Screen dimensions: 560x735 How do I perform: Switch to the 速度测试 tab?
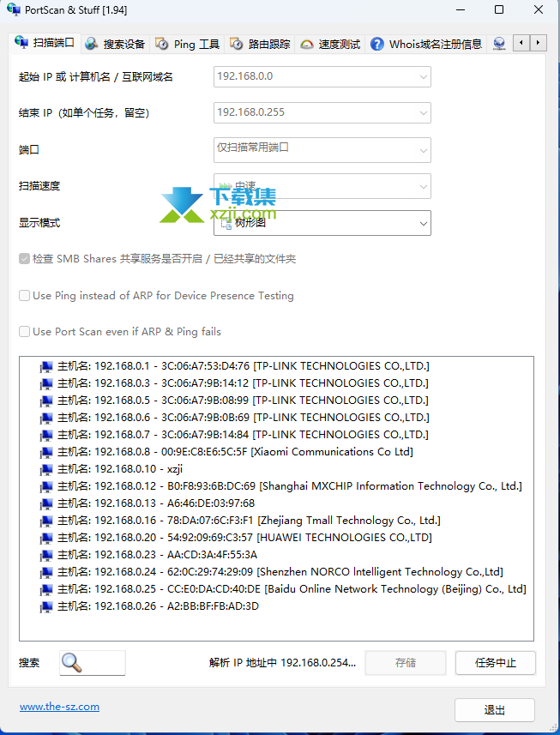(330, 45)
